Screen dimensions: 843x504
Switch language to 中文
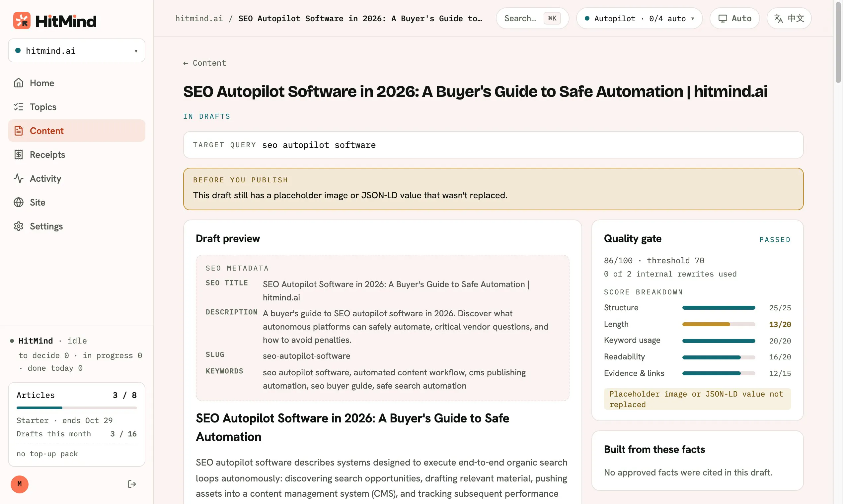[x=789, y=18]
